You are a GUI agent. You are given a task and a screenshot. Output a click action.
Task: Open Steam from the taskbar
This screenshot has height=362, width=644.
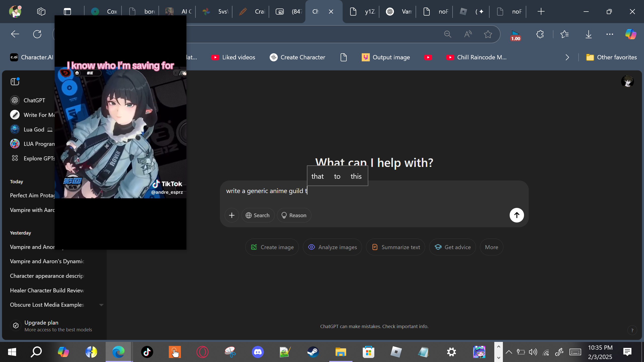coord(313,352)
